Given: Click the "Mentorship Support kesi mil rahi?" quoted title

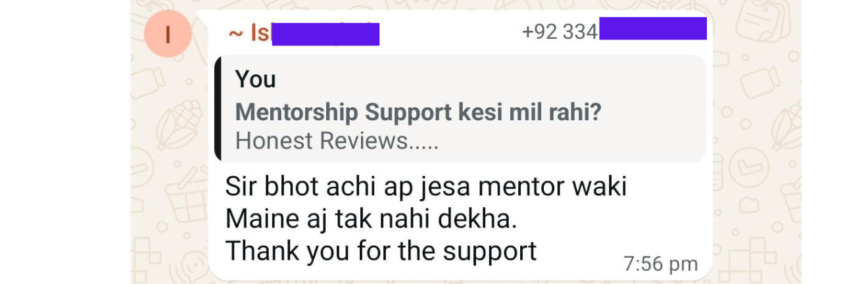Looking at the screenshot, I should 418,113.
